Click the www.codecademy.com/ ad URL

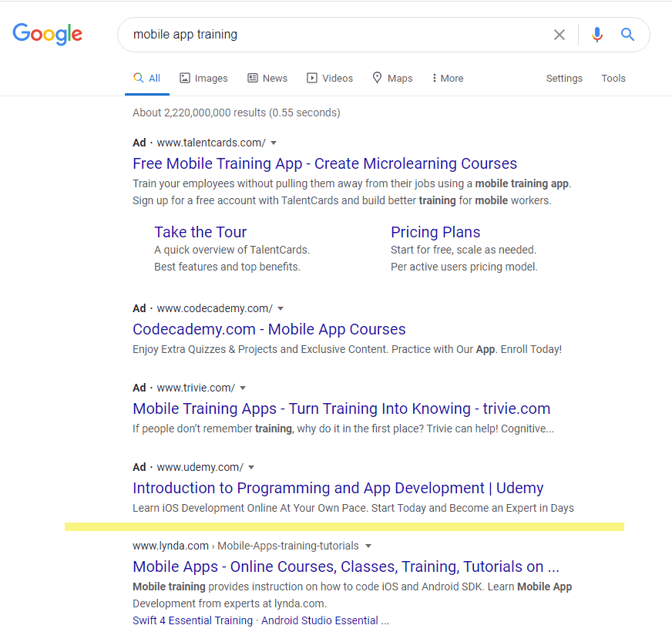(x=215, y=308)
